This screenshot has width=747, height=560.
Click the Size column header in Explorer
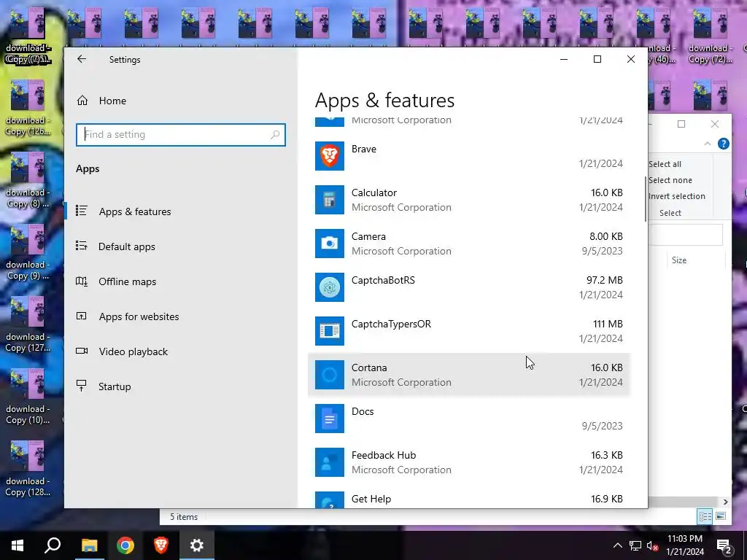pyautogui.click(x=679, y=260)
